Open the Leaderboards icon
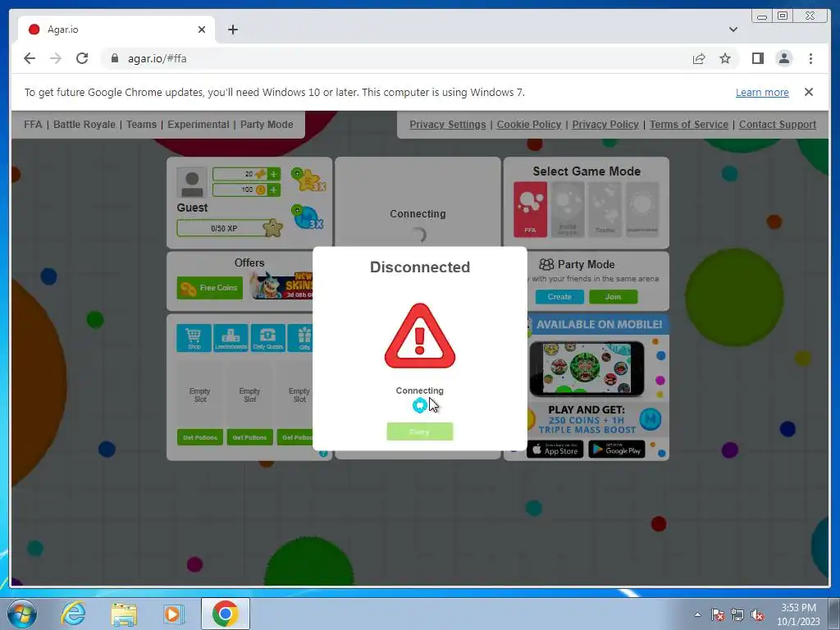The image size is (840, 630). pos(231,338)
